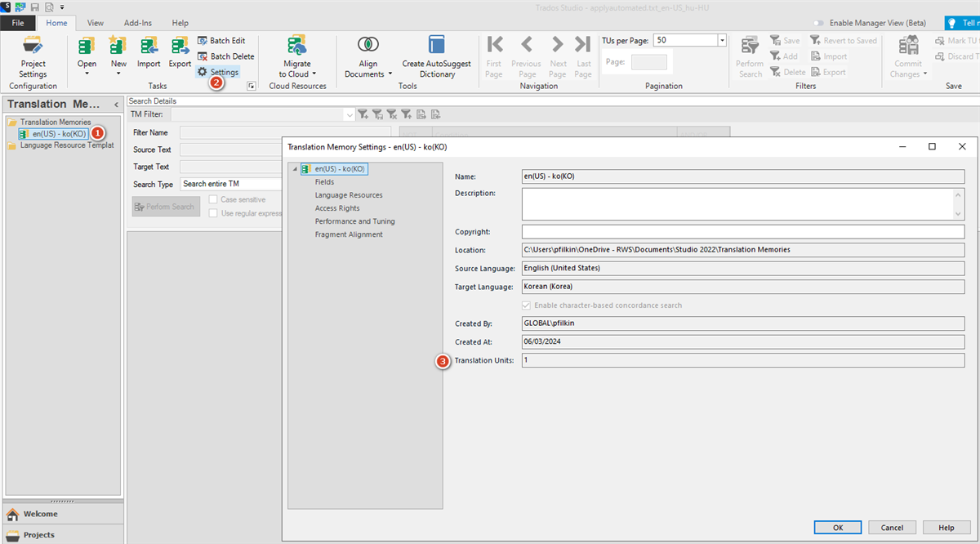Screen dimensions: 980x544
Task: Go to the Last Page
Action: coord(583,56)
